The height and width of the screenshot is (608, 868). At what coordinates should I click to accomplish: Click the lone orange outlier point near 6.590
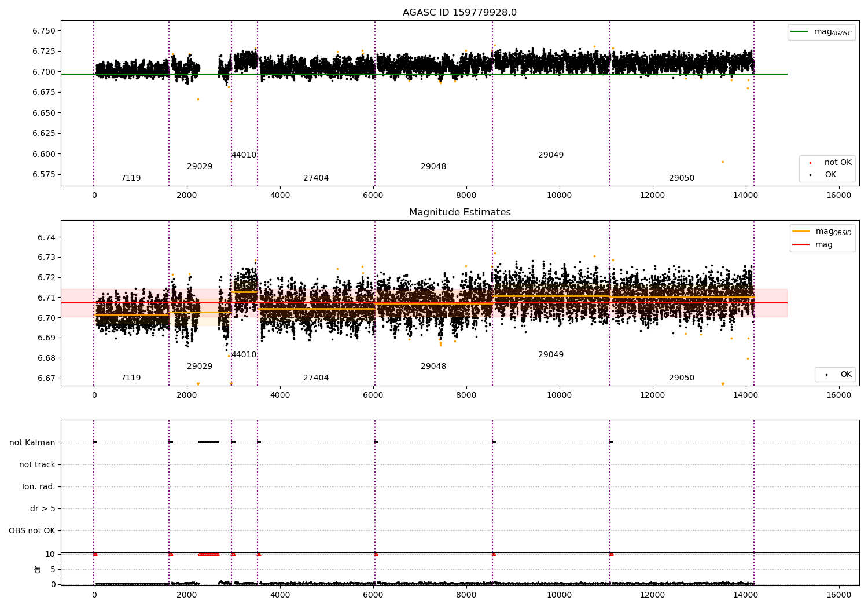[x=723, y=162]
